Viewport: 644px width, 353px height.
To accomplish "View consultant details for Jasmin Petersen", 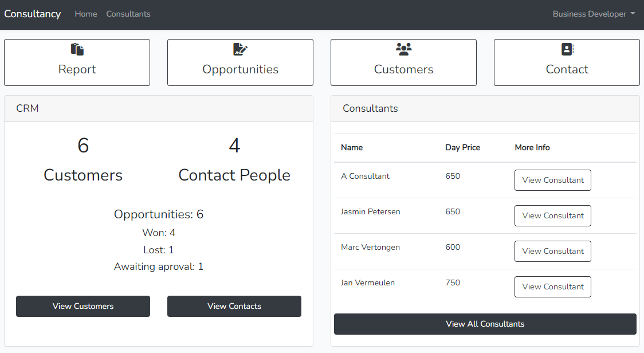I will pyautogui.click(x=553, y=215).
